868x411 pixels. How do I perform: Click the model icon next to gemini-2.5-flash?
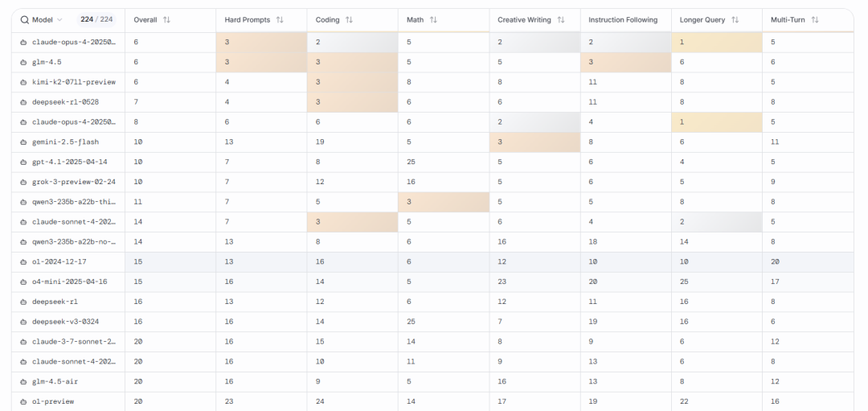tap(24, 142)
